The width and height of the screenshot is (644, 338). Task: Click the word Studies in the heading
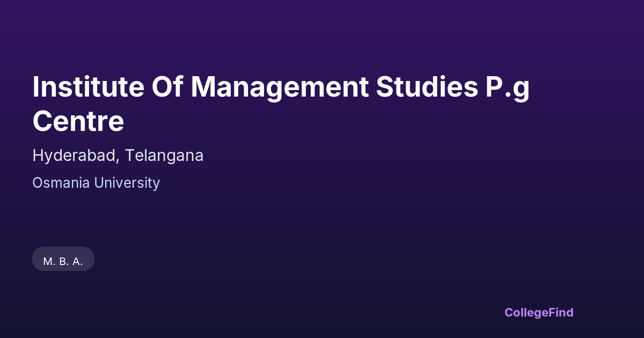(419, 87)
